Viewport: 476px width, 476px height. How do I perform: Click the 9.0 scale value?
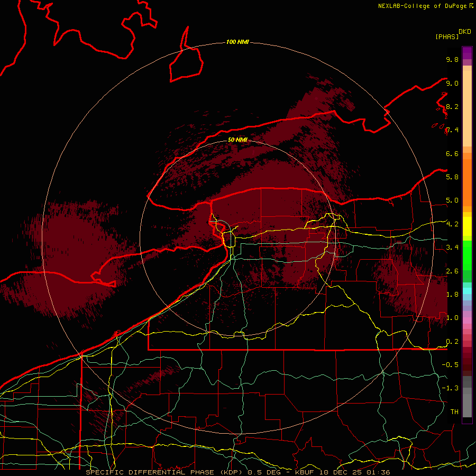click(452, 83)
